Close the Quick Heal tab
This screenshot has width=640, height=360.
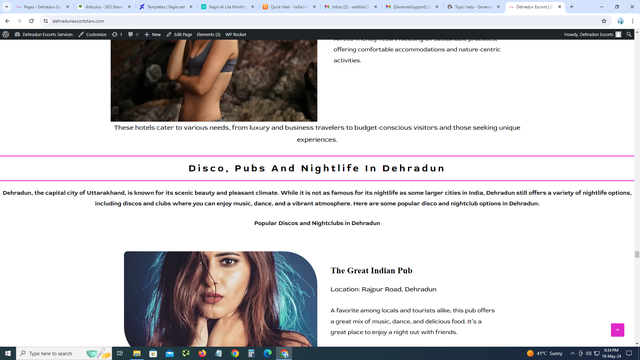314,7
